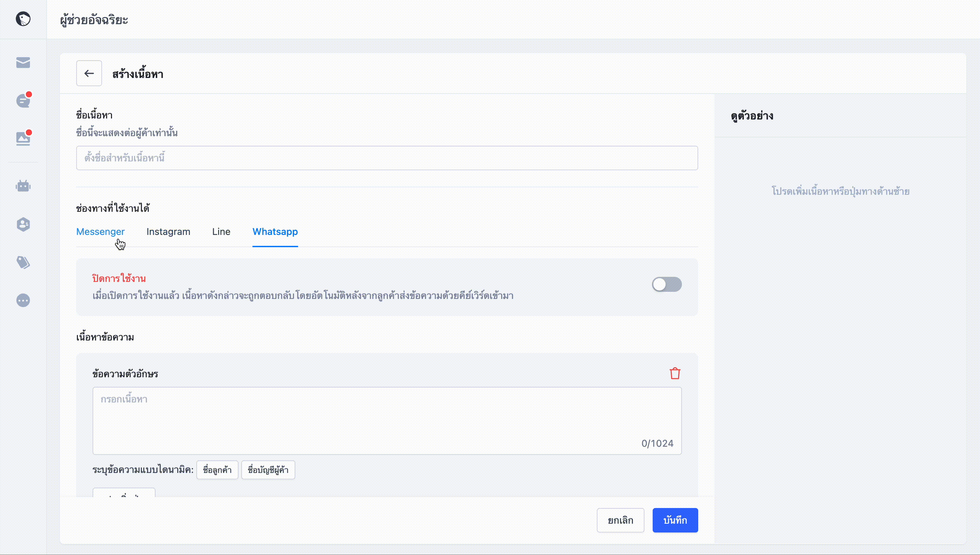Open the more options ellipsis icon
The width and height of the screenshot is (980, 555).
[23, 300]
